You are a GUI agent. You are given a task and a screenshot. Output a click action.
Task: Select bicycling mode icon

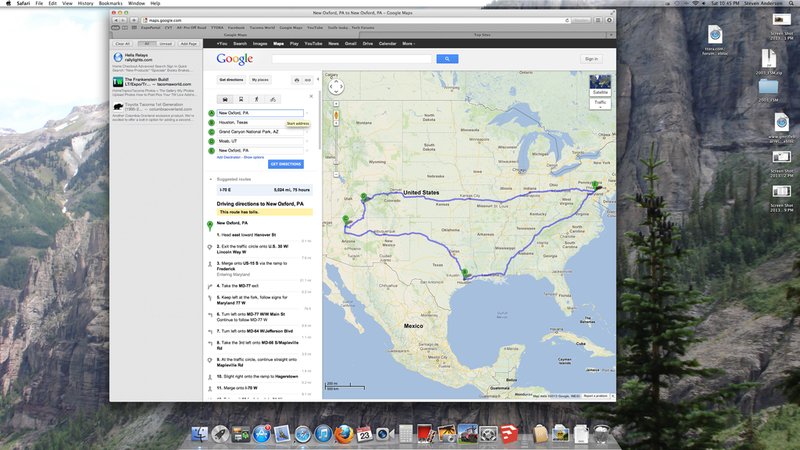[273, 99]
